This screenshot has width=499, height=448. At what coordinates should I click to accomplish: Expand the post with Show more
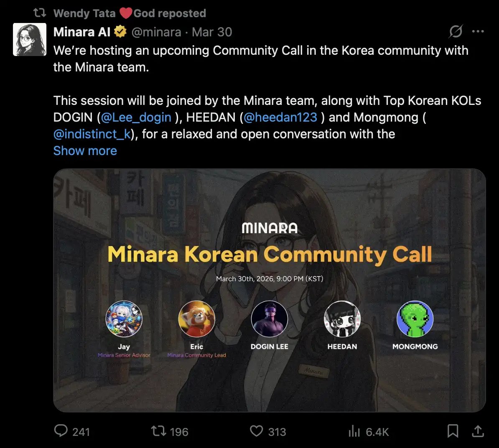pos(85,151)
